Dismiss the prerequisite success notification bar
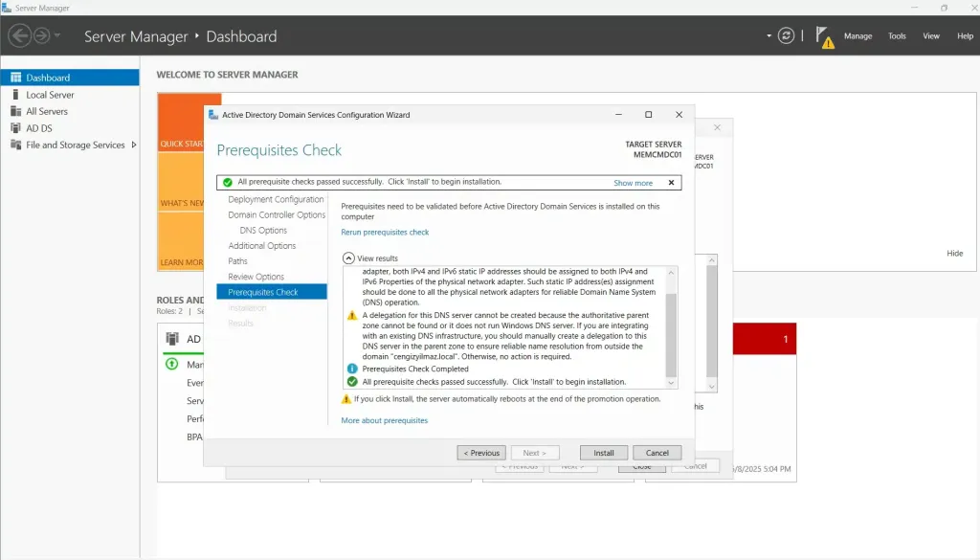 coord(671,183)
